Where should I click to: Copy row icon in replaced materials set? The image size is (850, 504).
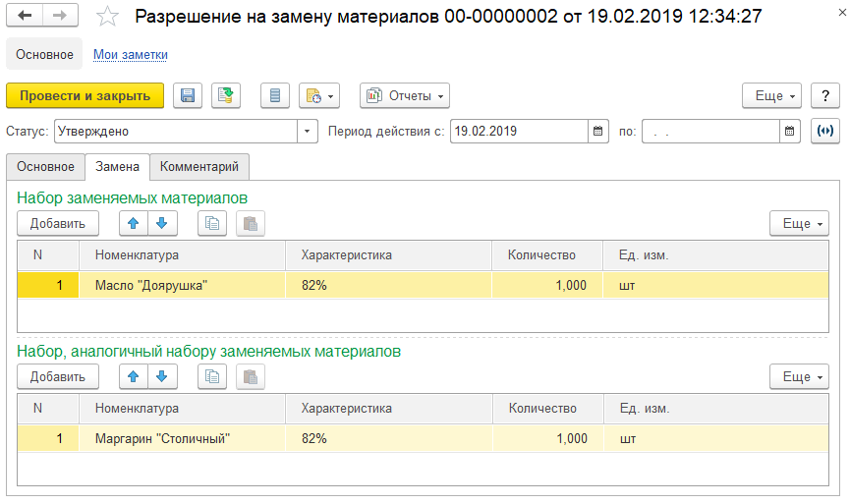click(x=212, y=223)
